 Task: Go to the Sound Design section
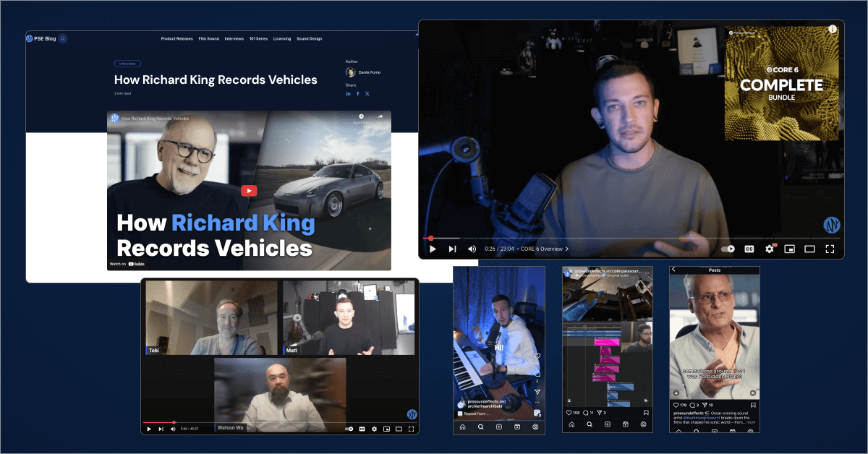pyautogui.click(x=310, y=38)
